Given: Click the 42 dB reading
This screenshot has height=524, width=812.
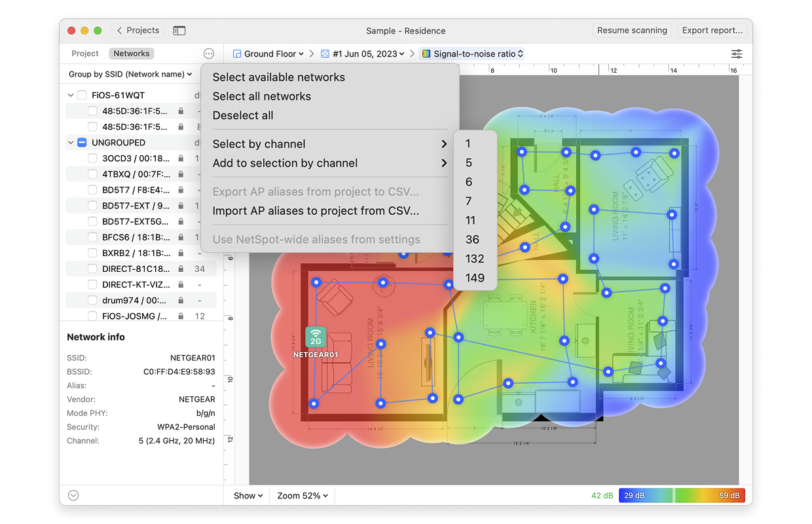Looking at the screenshot, I should 602,496.
